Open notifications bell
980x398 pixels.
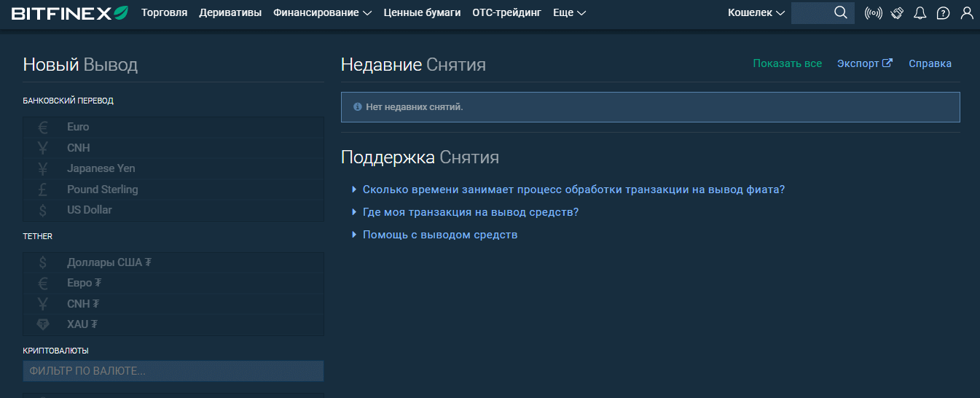[920, 13]
